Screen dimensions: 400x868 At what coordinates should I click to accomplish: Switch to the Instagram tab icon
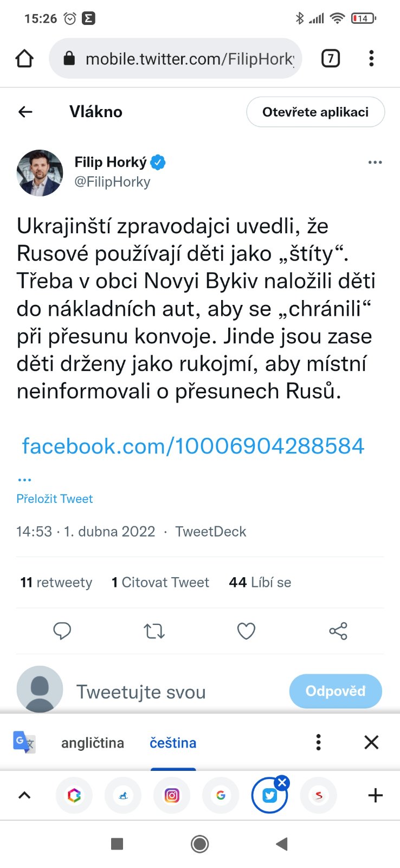(x=172, y=796)
